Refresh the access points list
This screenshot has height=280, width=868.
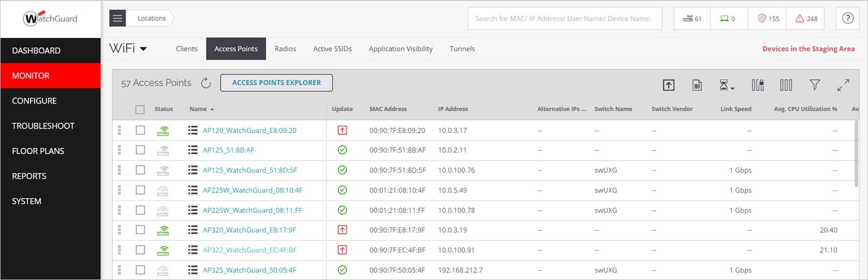pyautogui.click(x=206, y=83)
